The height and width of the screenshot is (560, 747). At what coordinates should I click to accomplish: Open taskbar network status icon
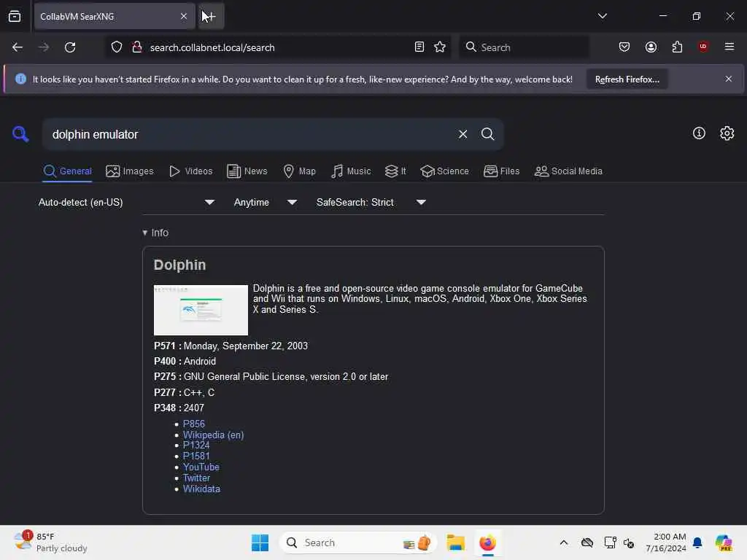610,542
